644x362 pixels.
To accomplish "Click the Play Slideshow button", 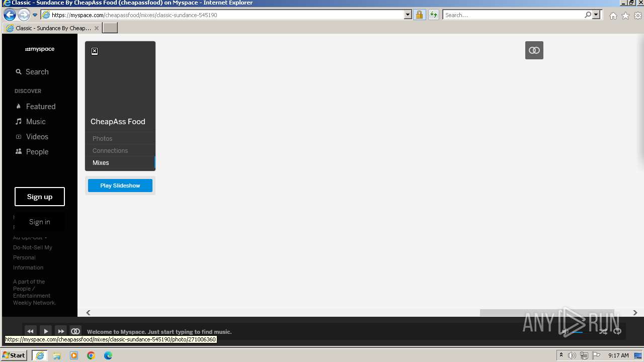I will click(x=120, y=186).
